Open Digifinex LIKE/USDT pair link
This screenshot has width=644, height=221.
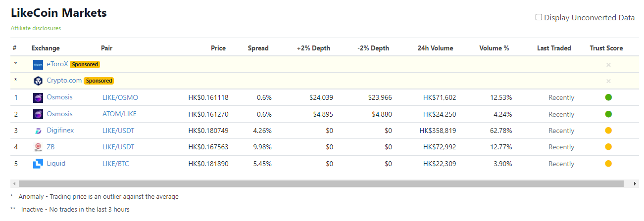pyautogui.click(x=118, y=131)
